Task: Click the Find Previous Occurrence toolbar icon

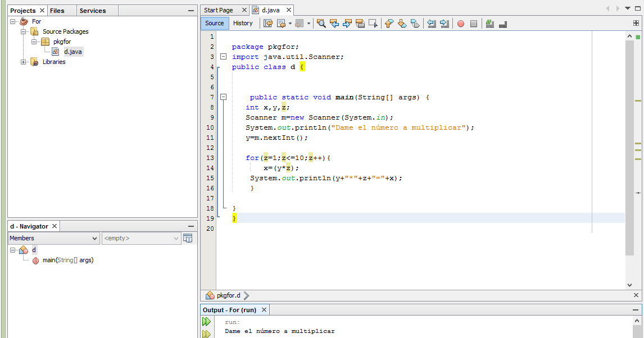Action: pos(334,24)
